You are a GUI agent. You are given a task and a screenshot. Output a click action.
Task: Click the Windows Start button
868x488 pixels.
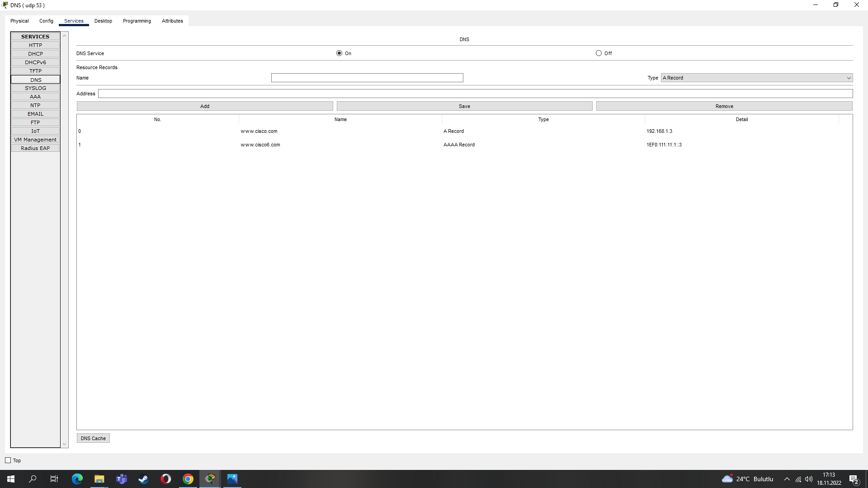coord(11,479)
